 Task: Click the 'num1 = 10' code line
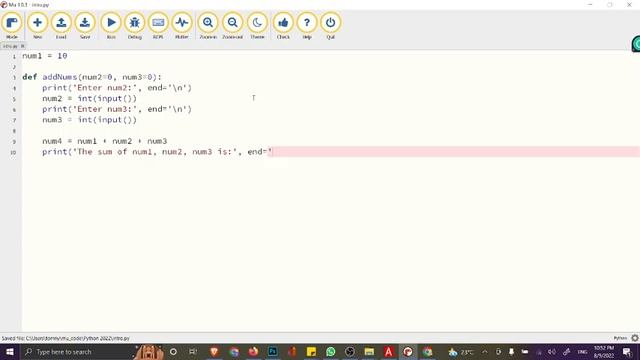(45, 56)
